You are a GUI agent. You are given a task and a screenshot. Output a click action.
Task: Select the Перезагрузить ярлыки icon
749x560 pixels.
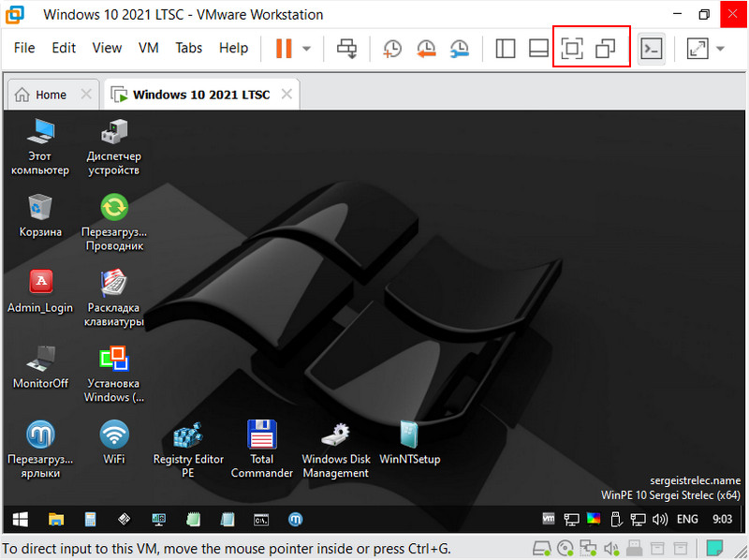pyautogui.click(x=40, y=449)
